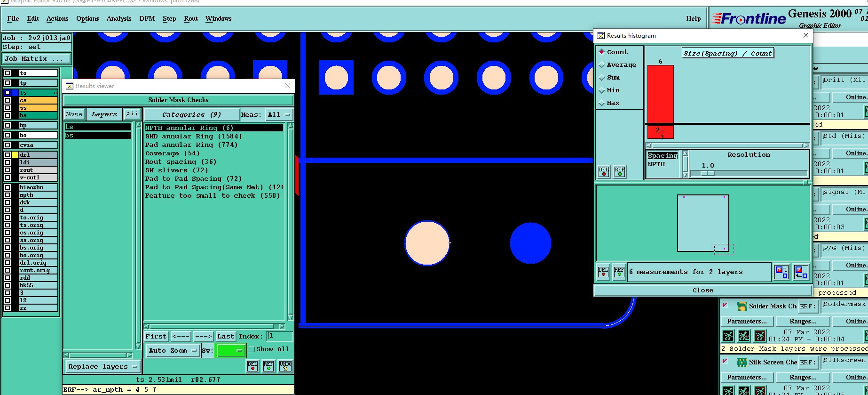The image size is (868, 395).
Task: Click Silk Screen Check green icon
Action: click(742, 362)
